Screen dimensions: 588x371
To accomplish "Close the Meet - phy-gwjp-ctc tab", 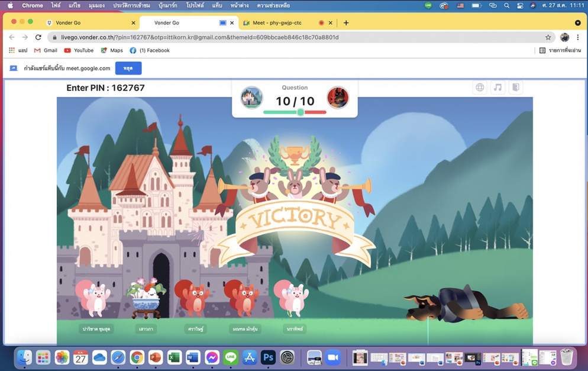I will pos(330,23).
